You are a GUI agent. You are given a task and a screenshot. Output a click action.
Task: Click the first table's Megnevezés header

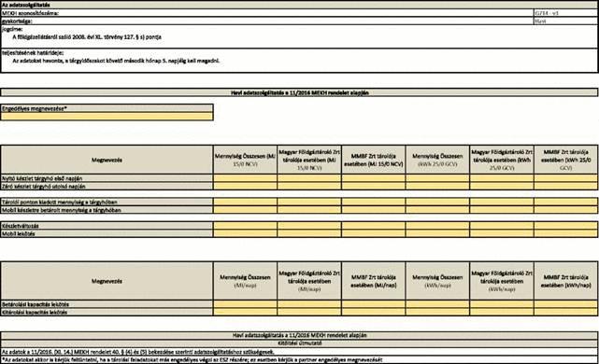click(107, 160)
